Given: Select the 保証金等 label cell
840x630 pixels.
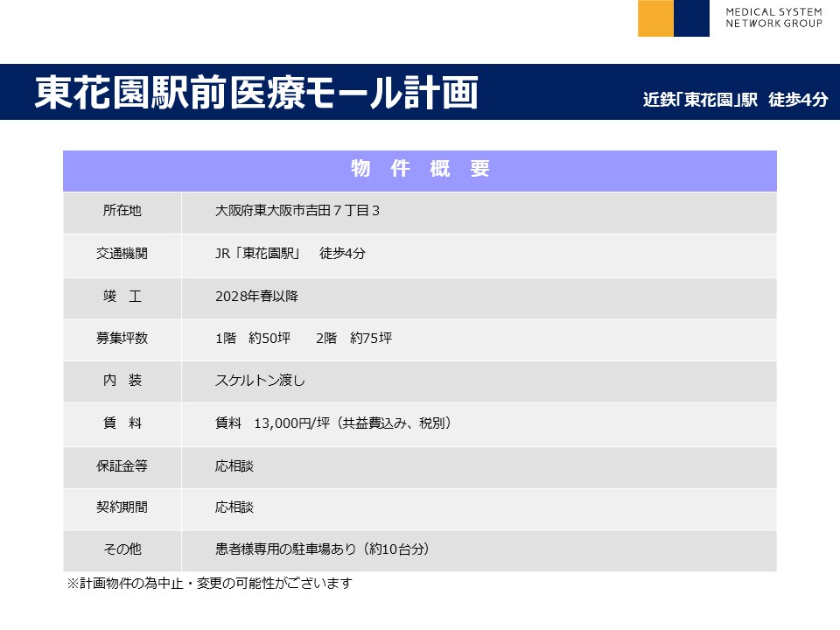Looking at the screenshot, I should point(122,466).
